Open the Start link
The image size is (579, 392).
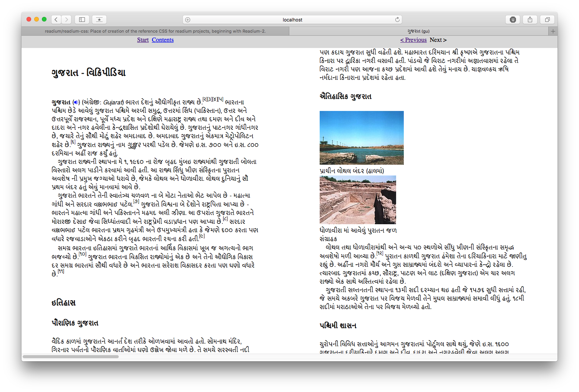[x=143, y=40]
